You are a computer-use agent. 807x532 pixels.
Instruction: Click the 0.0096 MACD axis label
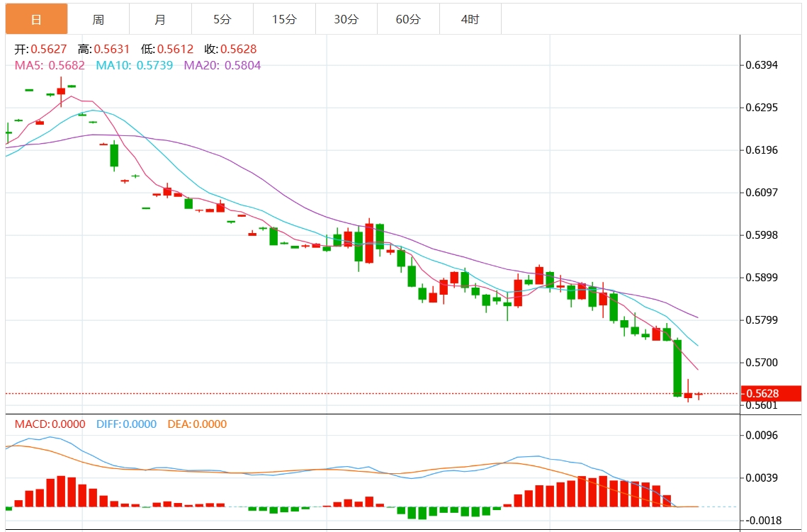pyautogui.click(x=762, y=435)
